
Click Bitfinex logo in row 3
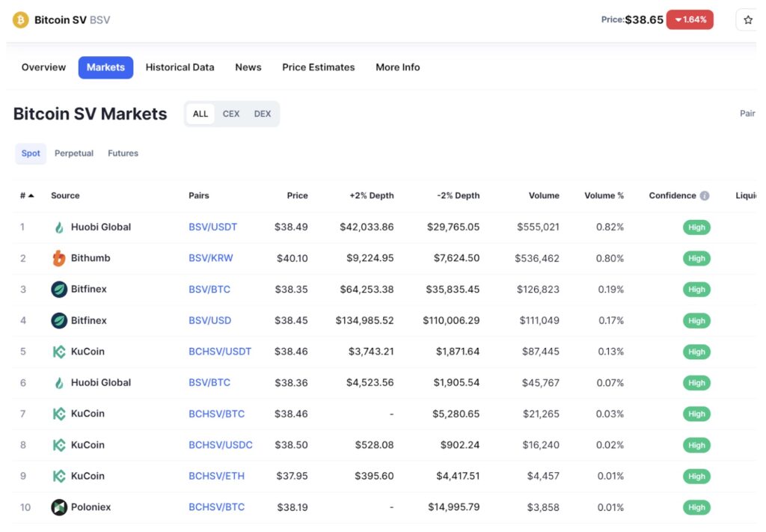coord(59,290)
